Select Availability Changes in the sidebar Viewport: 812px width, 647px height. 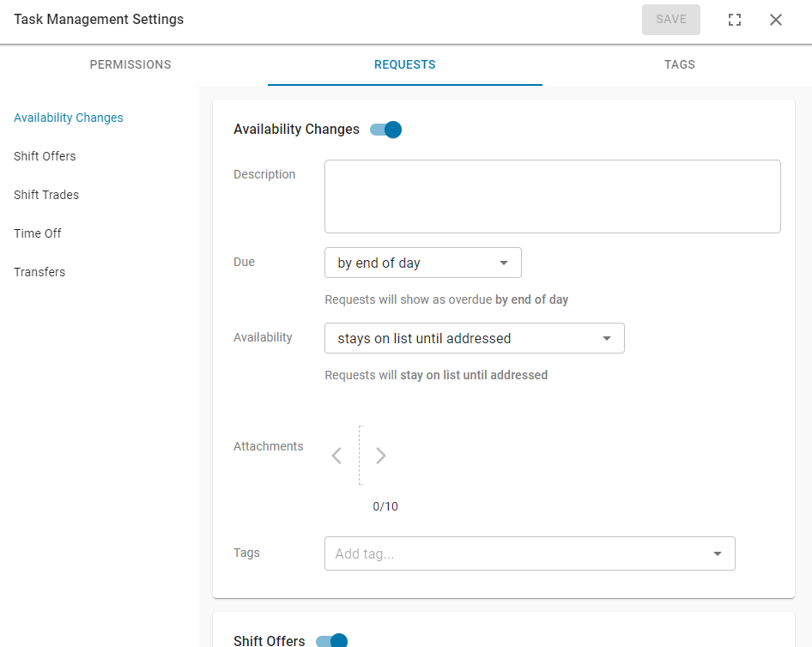pyautogui.click(x=69, y=118)
